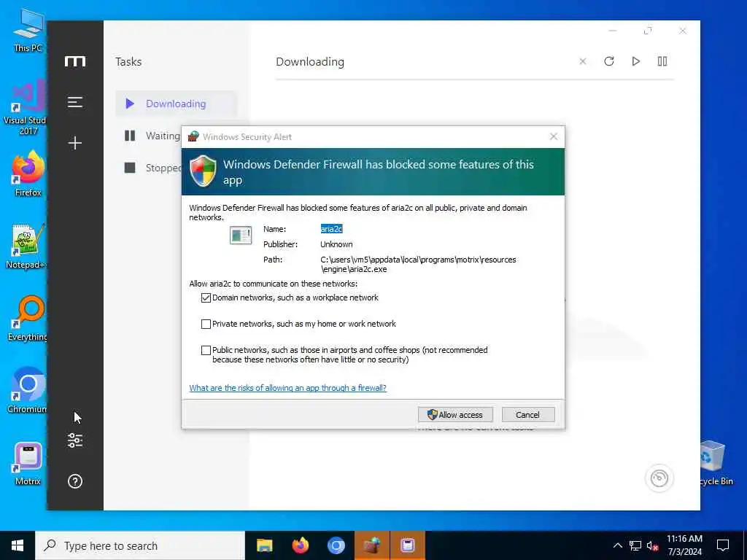Viewport: 747px width, 560px height.
Task: Maximize the Motrix window
Action: pos(648,31)
